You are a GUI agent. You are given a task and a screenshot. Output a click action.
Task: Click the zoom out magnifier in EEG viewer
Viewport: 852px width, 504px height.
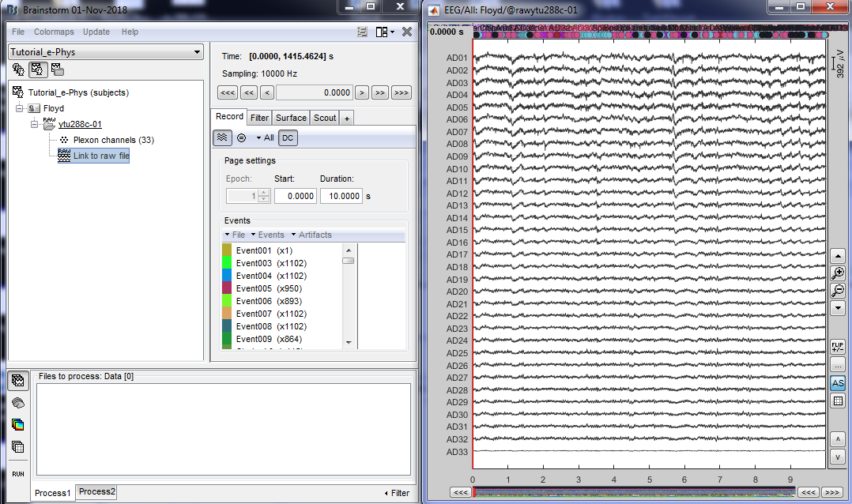click(839, 291)
